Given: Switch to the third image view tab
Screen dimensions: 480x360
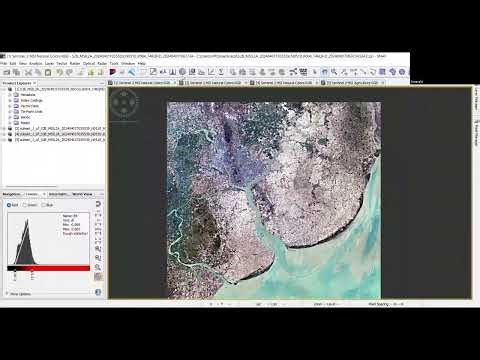Looking at the screenshot, I should 284,82.
